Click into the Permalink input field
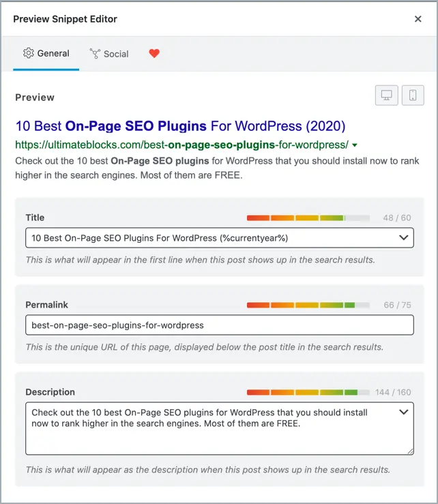The image size is (438, 504). click(220, 325)
